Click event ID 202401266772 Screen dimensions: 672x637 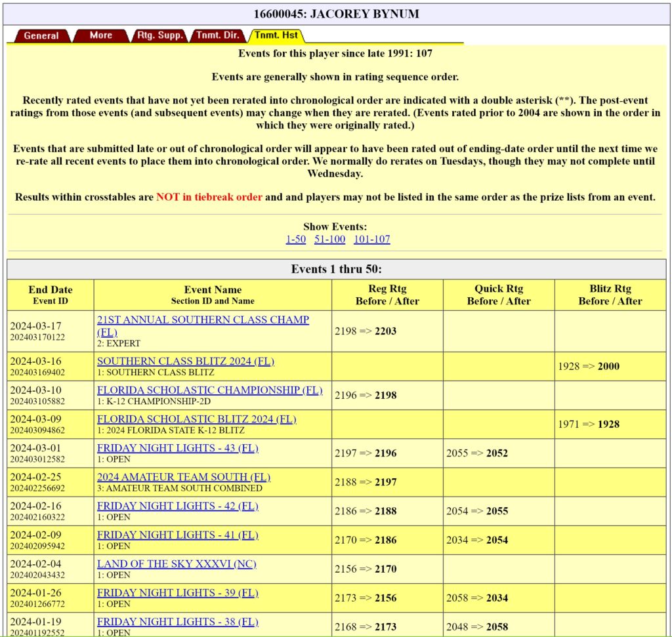pyautogui.click(x=37, y=604)
